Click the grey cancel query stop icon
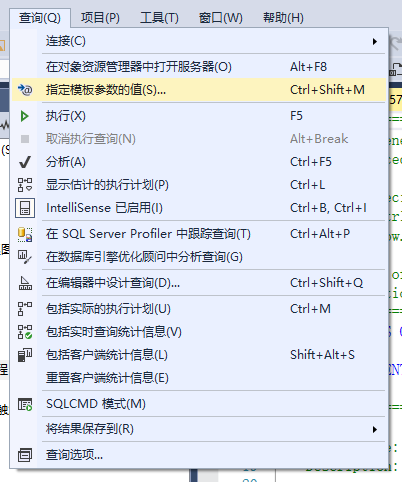This screenshot has width=402, height=482. [x=25, y=139]
